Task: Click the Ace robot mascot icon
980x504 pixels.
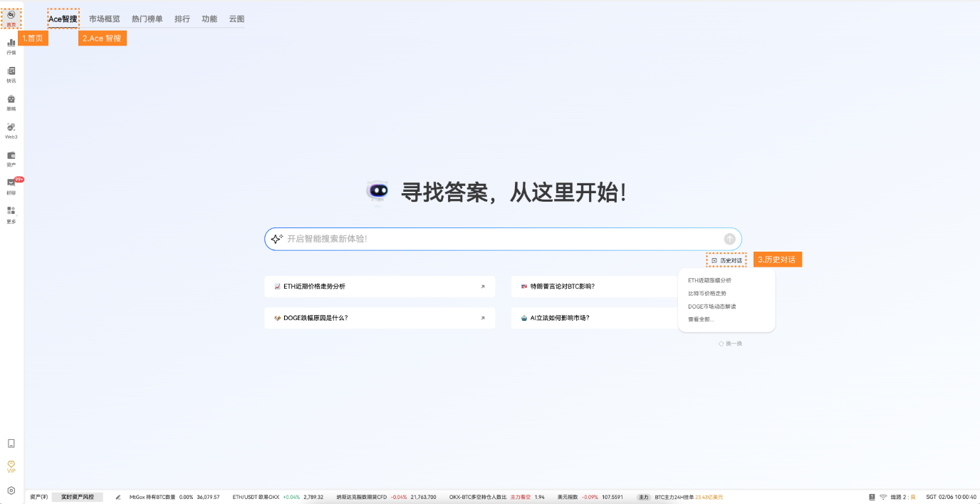Action: coord(377,191)
